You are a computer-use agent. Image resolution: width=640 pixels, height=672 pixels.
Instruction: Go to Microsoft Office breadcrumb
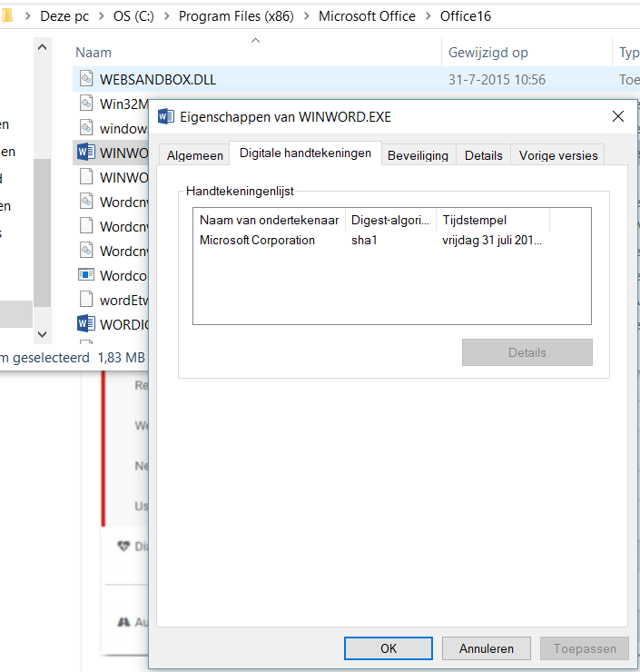pos(367,16)
